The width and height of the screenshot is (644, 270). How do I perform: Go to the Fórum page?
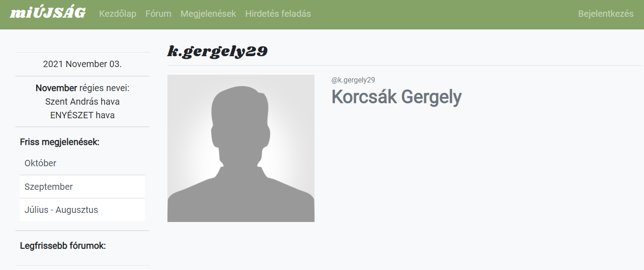tap(158, 14)
